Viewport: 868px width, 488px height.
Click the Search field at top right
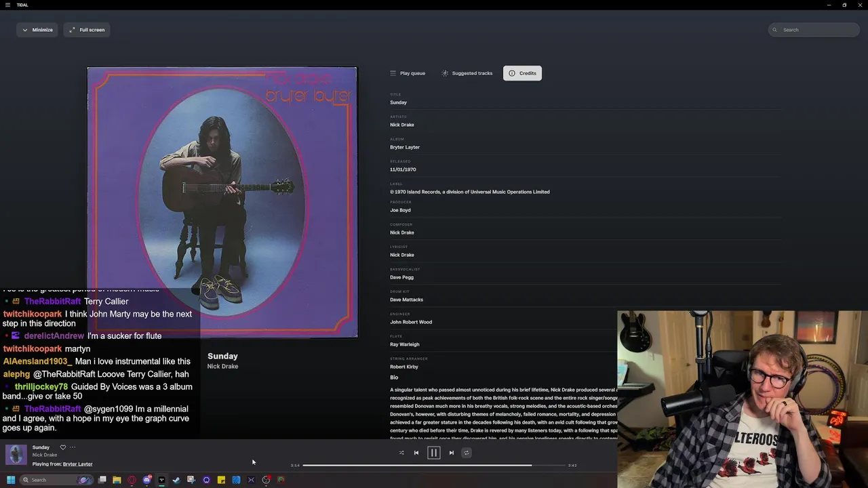pyautogui.click(x=814, y=30)
